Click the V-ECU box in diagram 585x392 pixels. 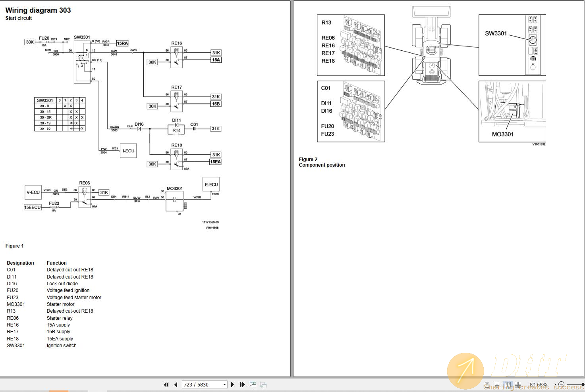pyautogui.click(x=33, y=192)
